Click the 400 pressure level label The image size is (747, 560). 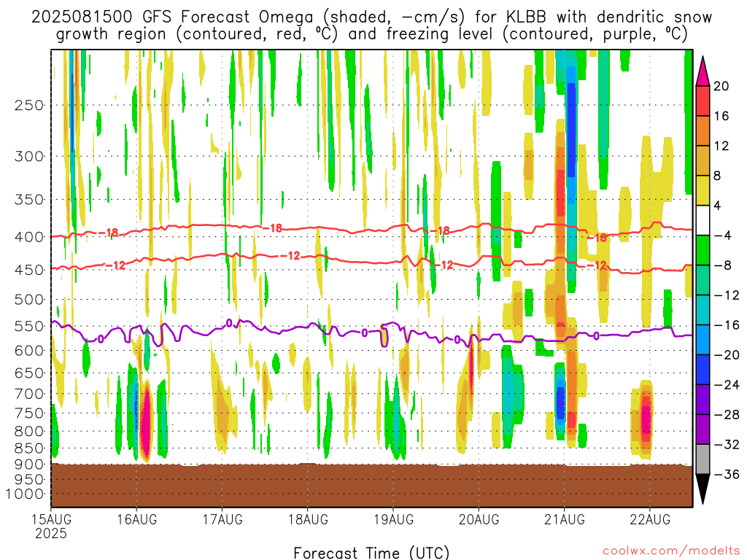(28, 237)
